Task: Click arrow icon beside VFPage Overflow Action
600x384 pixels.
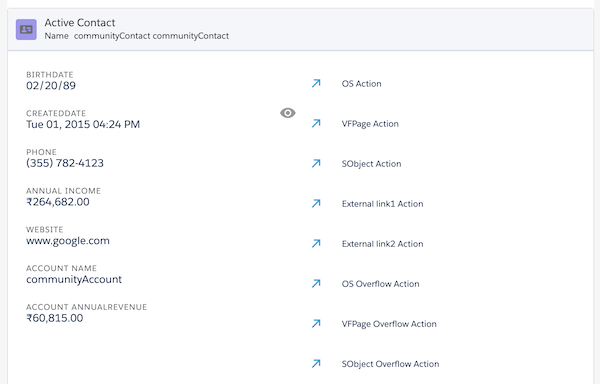Action: 316,324
